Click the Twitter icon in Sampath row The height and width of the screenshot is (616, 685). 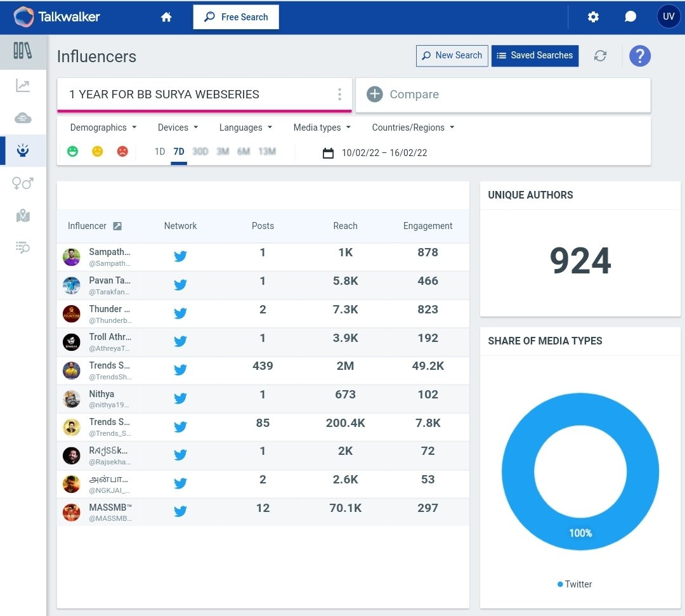(180, 256)
